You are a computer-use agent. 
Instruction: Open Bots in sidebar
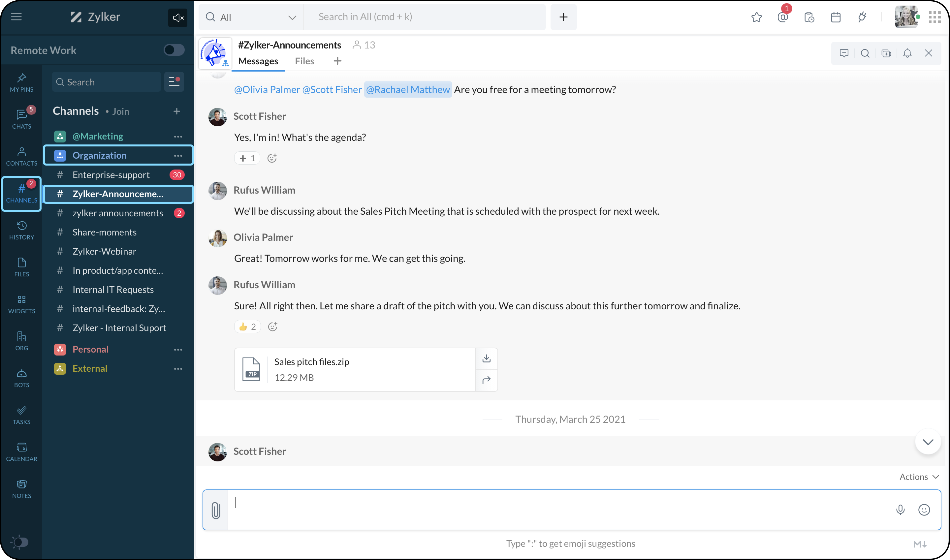(x=21, y=378)
